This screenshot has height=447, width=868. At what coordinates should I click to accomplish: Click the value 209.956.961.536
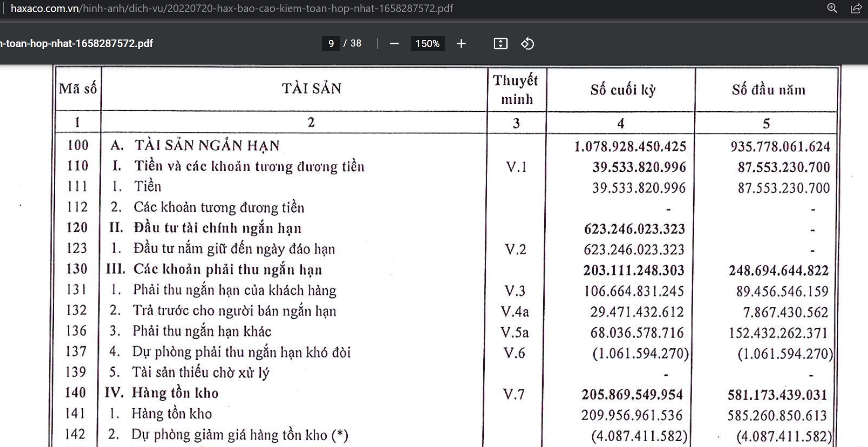coord(632,415)
